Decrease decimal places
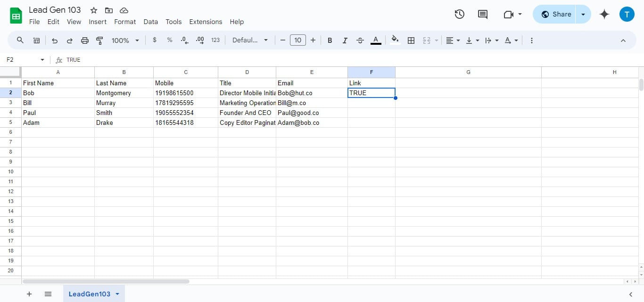Image resolution: width=644 pixels, height=302 pixels. point(184,41)
